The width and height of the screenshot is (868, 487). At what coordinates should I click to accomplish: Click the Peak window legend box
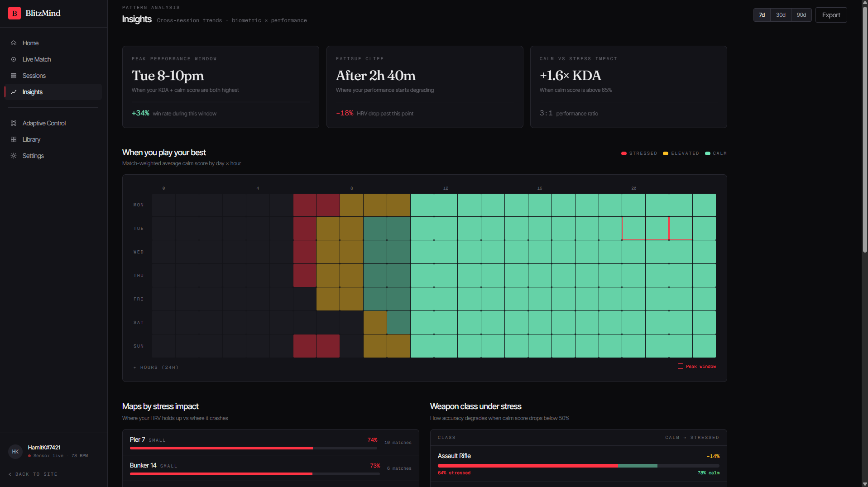pyautogui.click(x=681, y=366)
